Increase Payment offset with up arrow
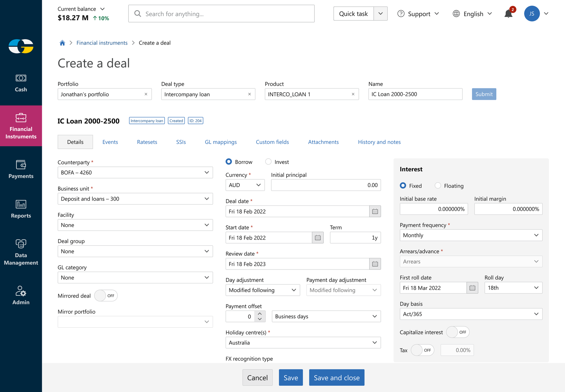 point(260,314)
